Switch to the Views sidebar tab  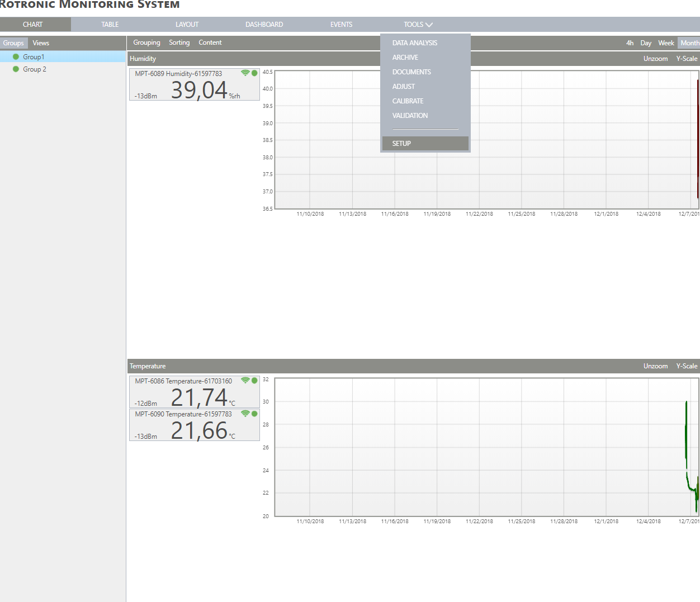click(41, 43)
